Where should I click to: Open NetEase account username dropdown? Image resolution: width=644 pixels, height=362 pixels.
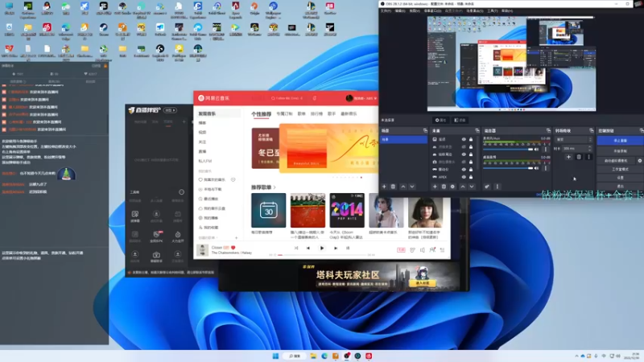pos(365,98)
